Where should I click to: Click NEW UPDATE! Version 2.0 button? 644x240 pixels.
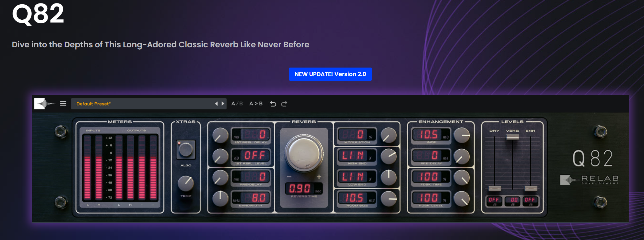330,74
